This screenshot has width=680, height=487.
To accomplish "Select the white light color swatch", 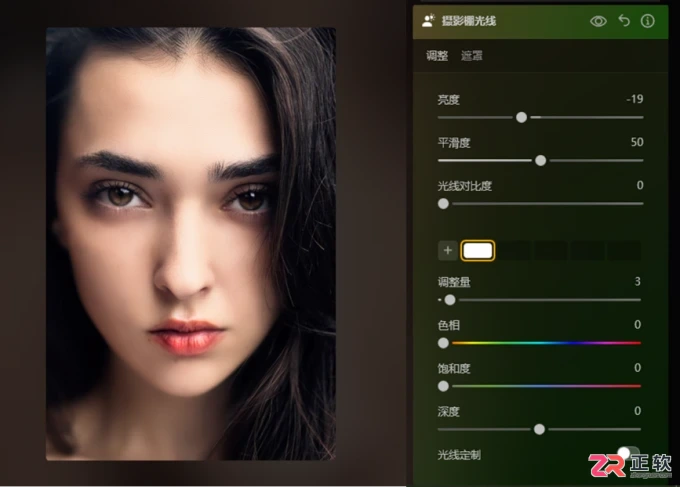I will point(477,251).
